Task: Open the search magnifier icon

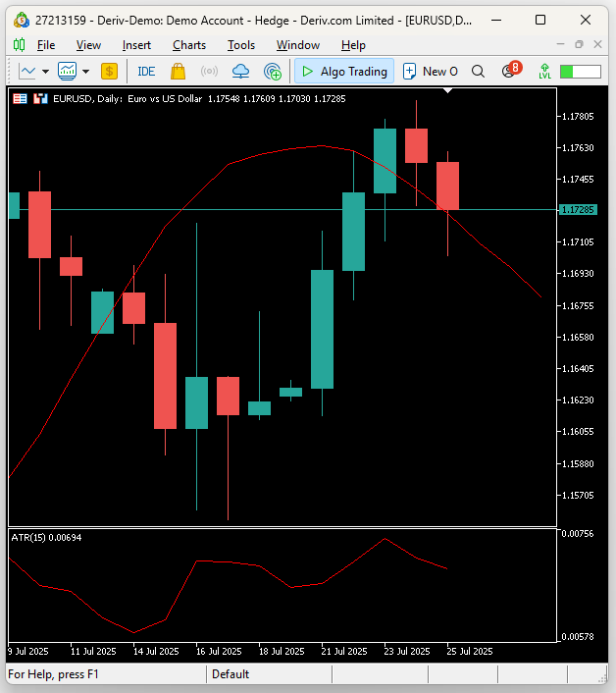Action: click(478, 71)
